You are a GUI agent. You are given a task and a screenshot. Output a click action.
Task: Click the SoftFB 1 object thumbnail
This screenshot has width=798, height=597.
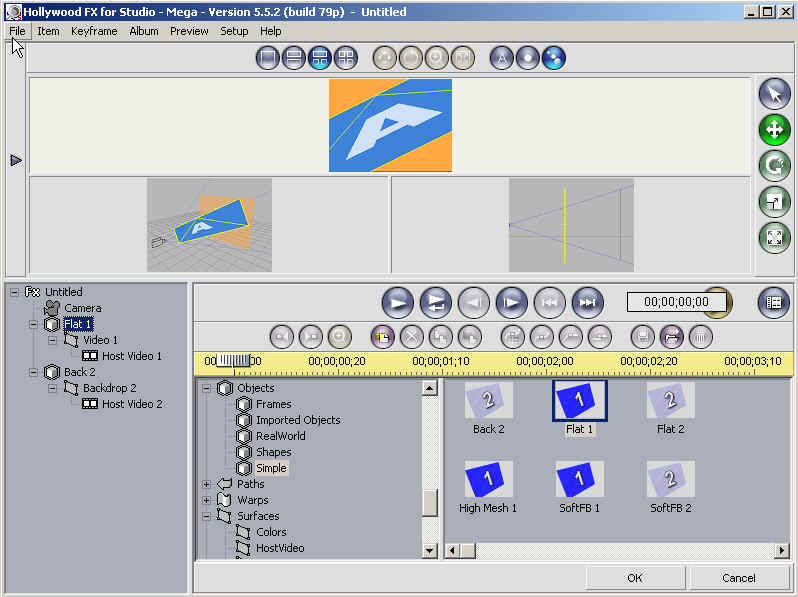pos(579,479)
